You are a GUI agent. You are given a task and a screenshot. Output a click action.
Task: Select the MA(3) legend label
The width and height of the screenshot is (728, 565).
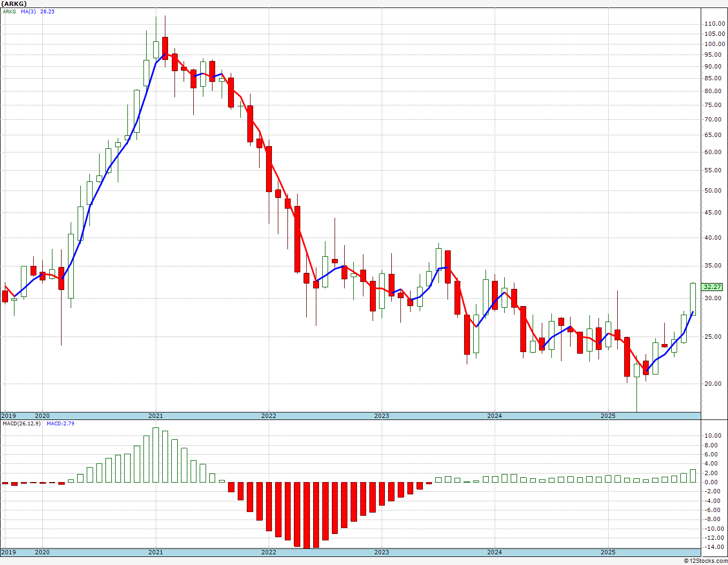click(28, 12)
